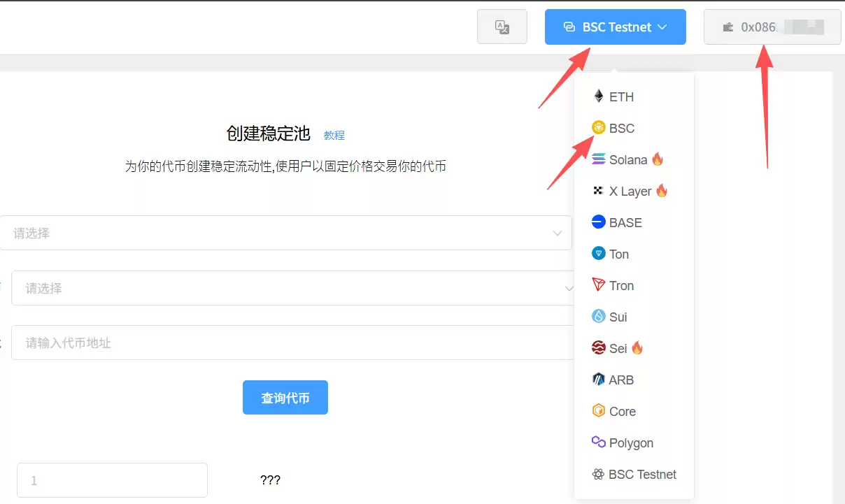Click the fire icon next to Sei
Image resolution: width=845 pixels, height=504 pixels.
(637, 347)
